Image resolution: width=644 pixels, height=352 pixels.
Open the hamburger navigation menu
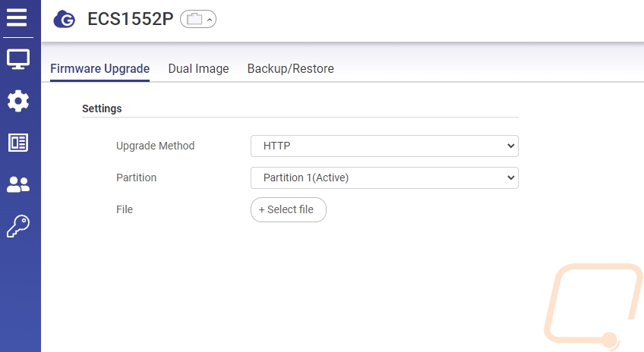click(17, 17)
